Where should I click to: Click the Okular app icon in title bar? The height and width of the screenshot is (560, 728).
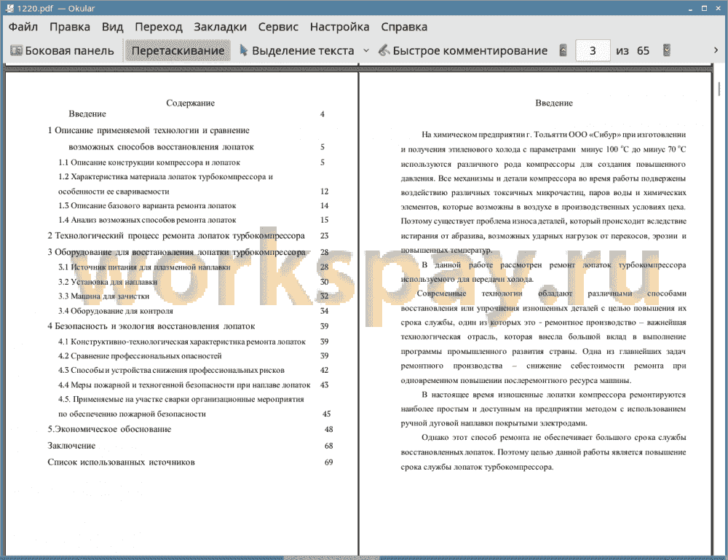click(x=9, y=8)
